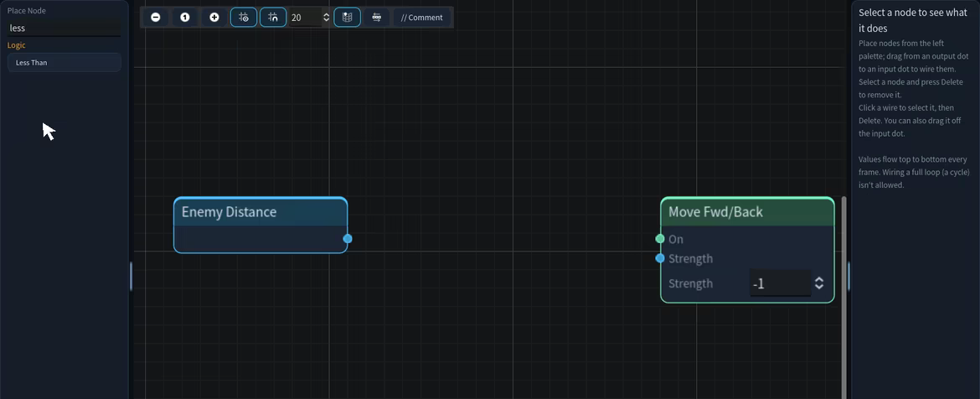Click the canvas vertical scrollbar
The height and width of the screenshot is (399, 980).
coord(845,298)
